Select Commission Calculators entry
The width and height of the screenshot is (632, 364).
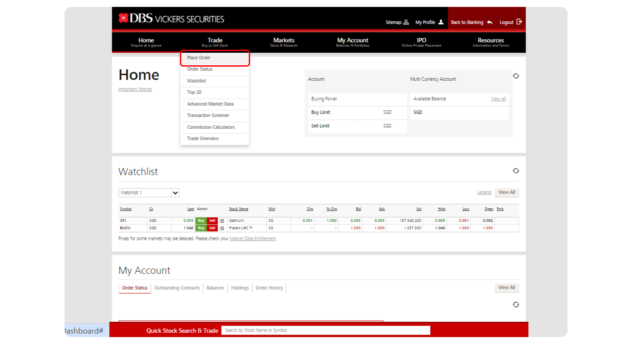(215, 127)
